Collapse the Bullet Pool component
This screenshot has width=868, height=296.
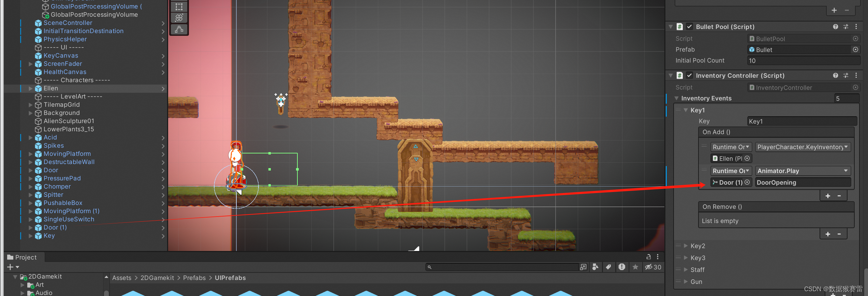[x=671, y=27]
